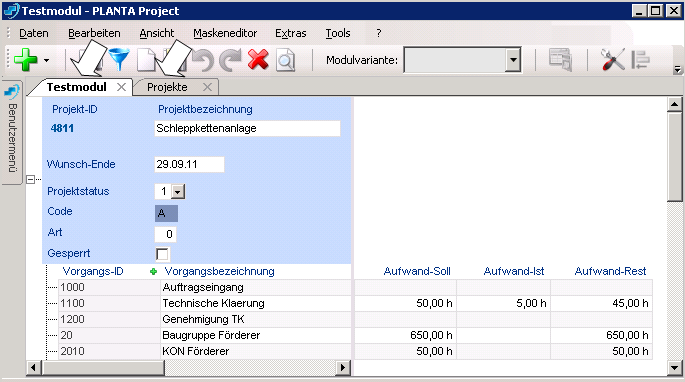Click the horizontal scrollbar thumb
Viewport: 685px width, 382px height.
tap(103, 368)
